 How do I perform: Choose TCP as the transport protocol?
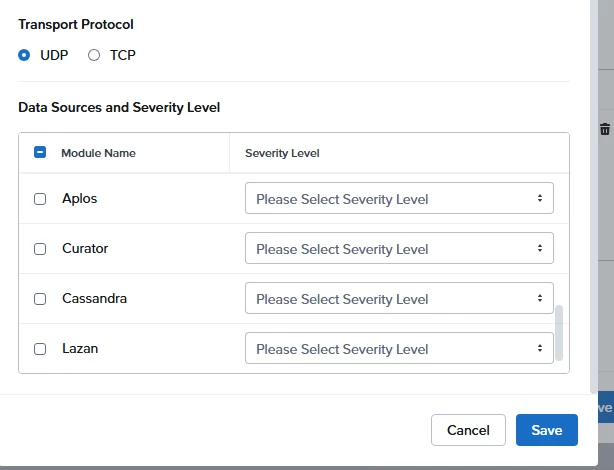94,55
